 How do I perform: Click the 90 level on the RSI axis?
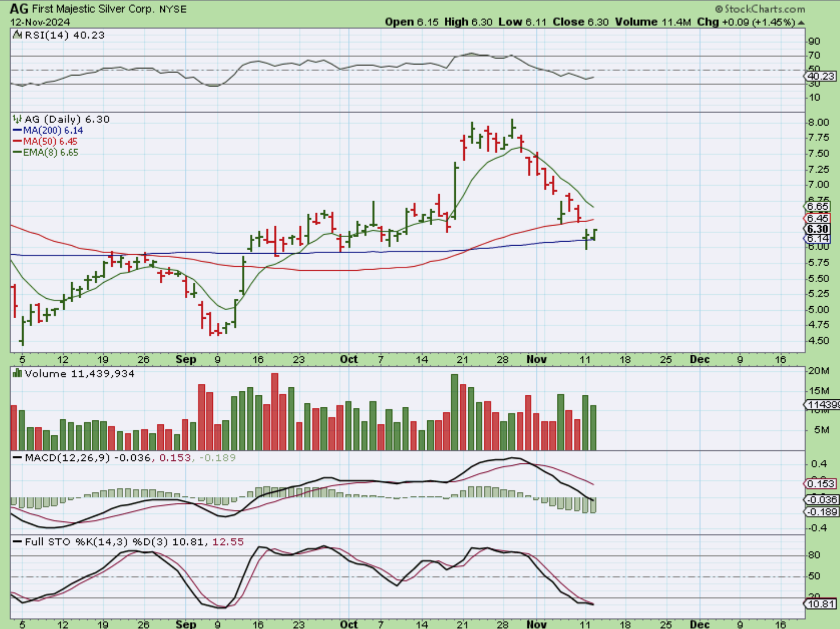[814, 41]
